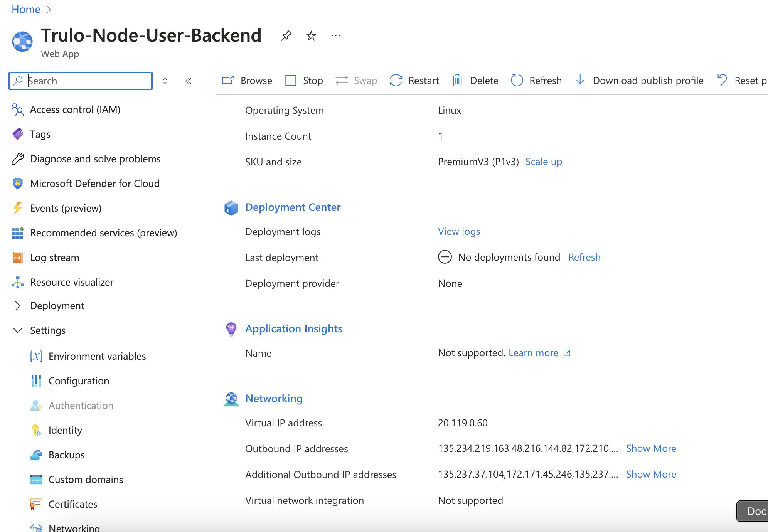Open the more options ellipsis menu
The height and width of the screenshot is (532, 768).
pos(336,36)
